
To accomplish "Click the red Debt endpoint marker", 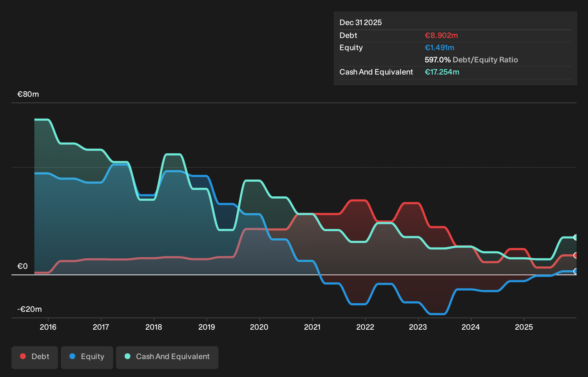I will coord(575,256).
